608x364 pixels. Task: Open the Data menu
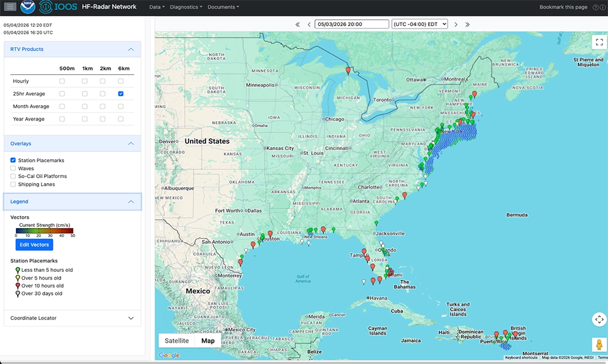click(157, 7)
